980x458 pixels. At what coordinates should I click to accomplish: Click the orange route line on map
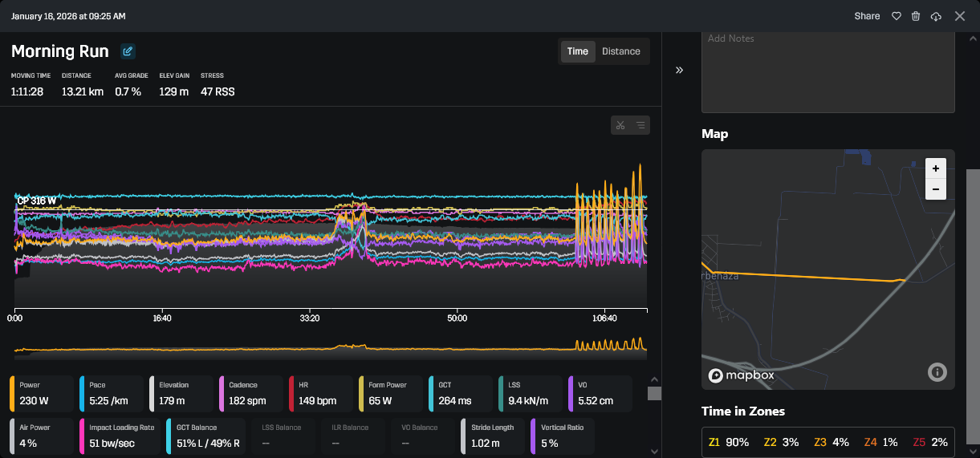[x=803, y=275]
